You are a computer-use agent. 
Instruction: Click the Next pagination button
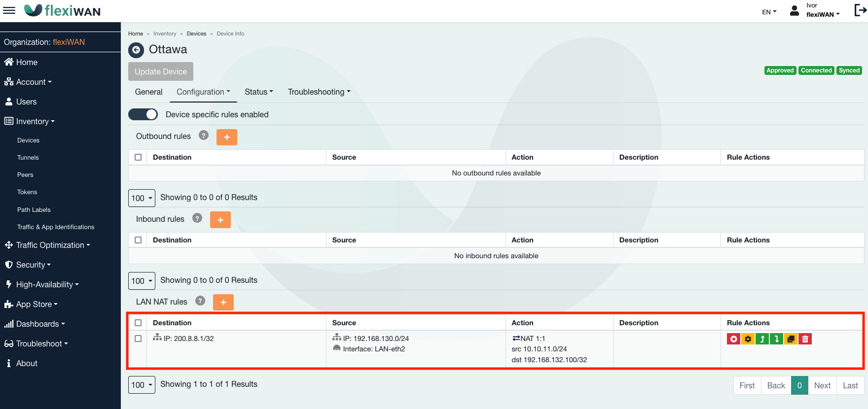(822, 385)
